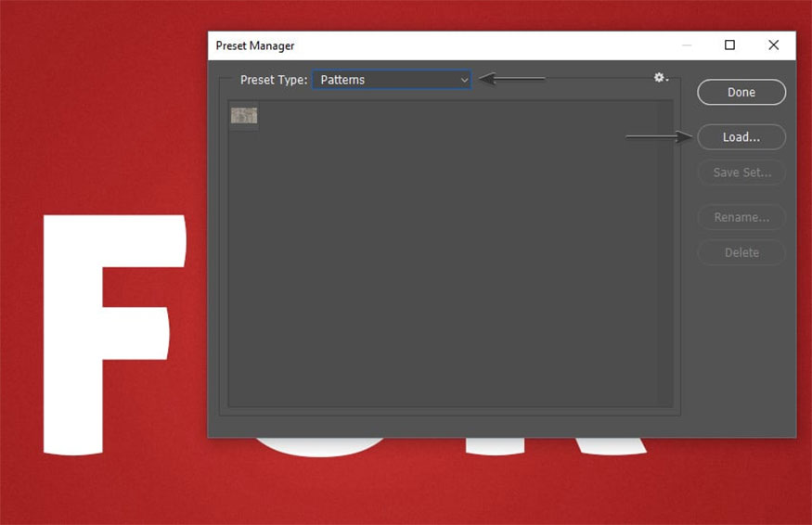Click the Done button
This screenshot has height=525, width=812.
(x=741, y=92)
